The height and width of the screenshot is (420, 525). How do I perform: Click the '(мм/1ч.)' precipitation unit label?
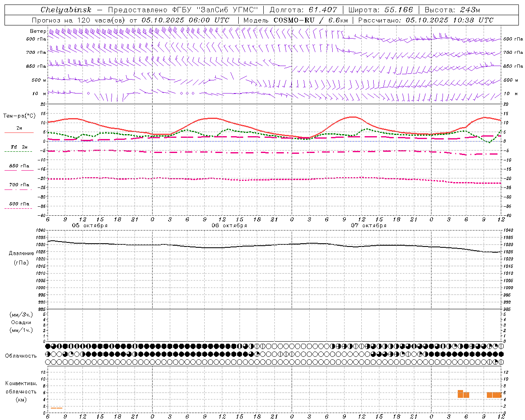(x=21, y=331)
